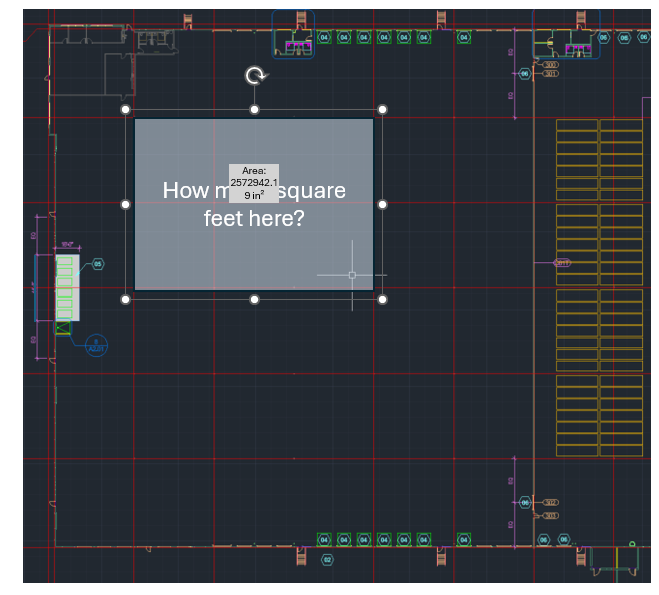Select the bottom-middle resize handle
Image resolution: width=659 pixels, height=595 pixels.
tap(254, 300)
